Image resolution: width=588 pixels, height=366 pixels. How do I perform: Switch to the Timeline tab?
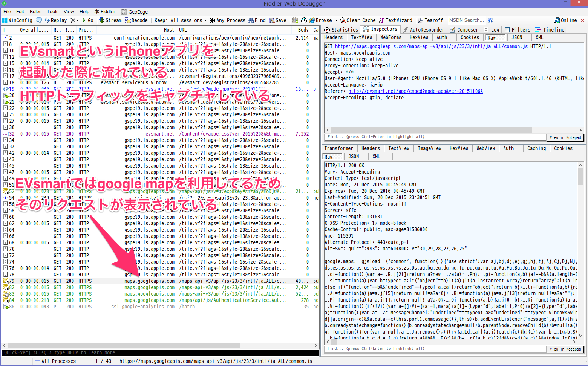click(549, 30)
